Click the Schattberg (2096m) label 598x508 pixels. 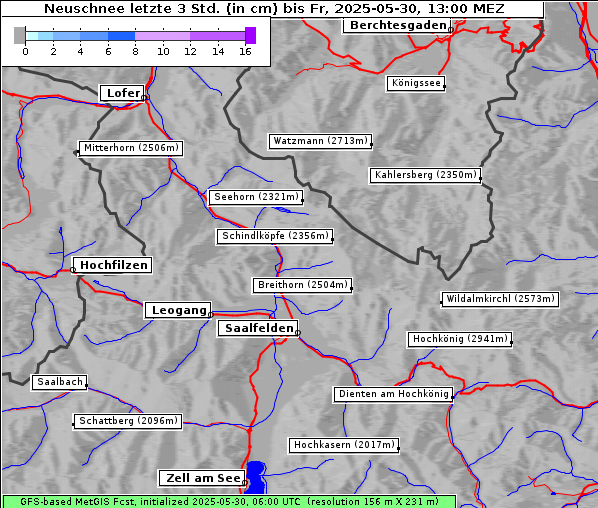(128, 421)
